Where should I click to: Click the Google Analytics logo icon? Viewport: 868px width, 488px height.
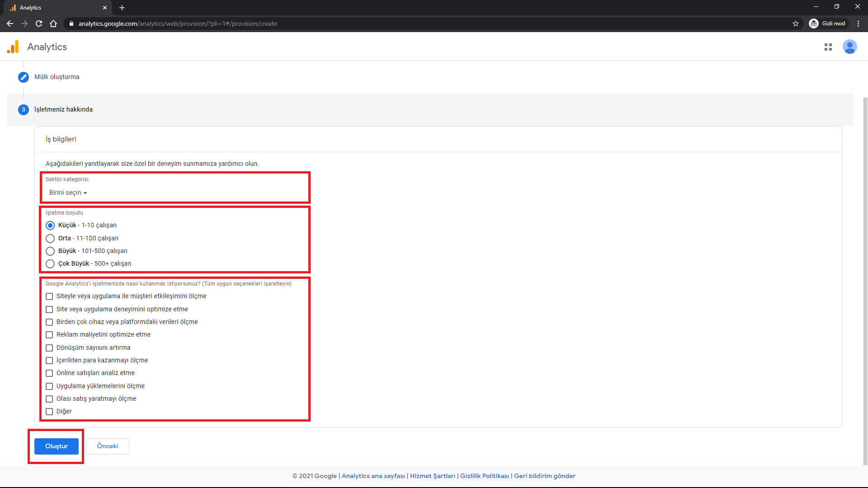(x=13, y=47)
